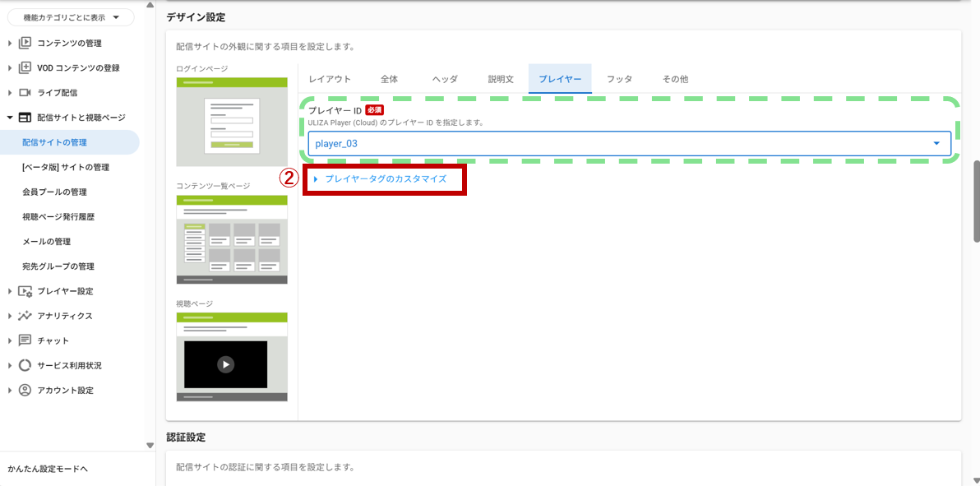Expand the プレイヤー設定 tree arrow
Viewport: 980px width, 486px height.
tap(10, 291)
